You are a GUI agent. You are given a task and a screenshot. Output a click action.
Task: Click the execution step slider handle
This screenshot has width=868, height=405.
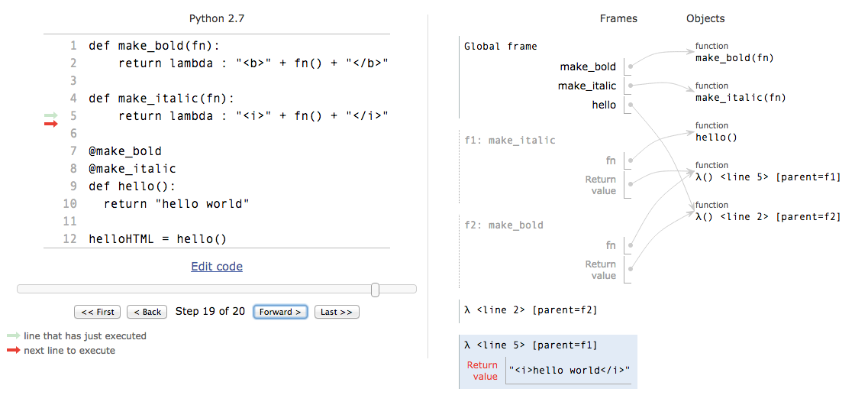(x=375, y=290)
